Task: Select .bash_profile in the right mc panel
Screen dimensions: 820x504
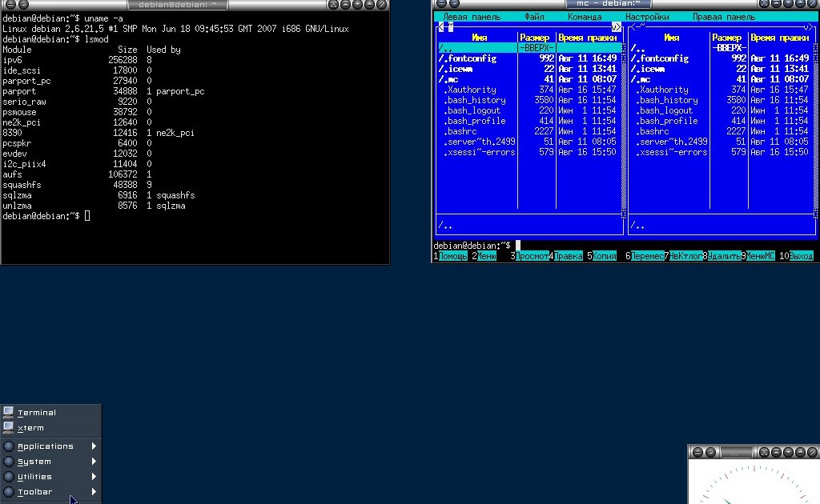Action: (x=722, y=121)
